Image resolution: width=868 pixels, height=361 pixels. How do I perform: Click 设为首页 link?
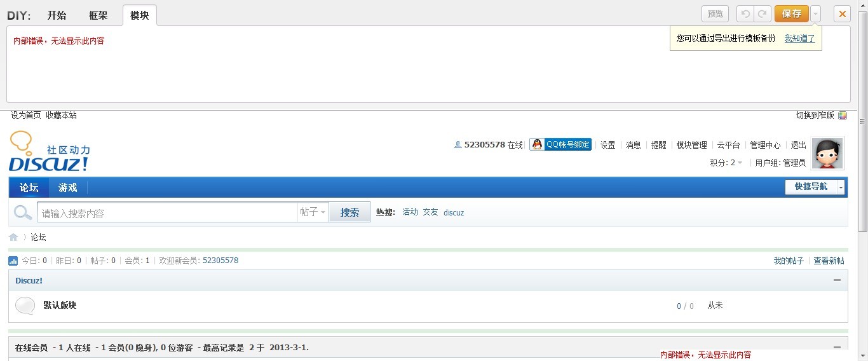(26, 115)
